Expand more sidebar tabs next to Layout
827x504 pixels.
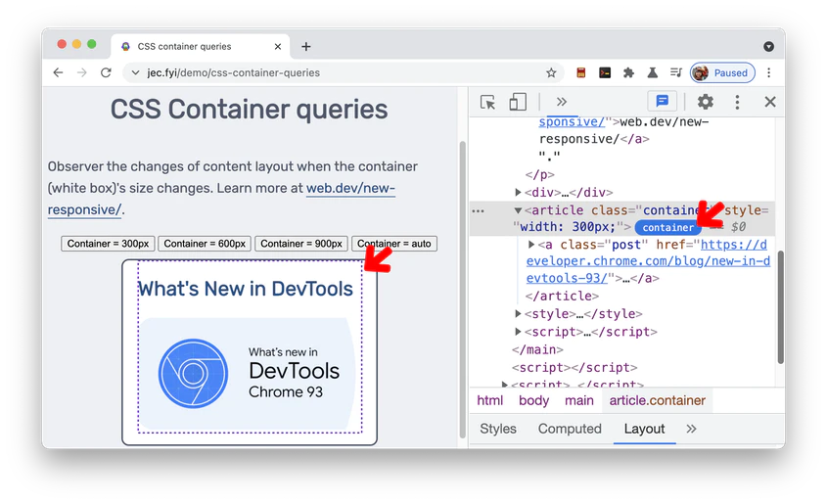coord(691,429)
